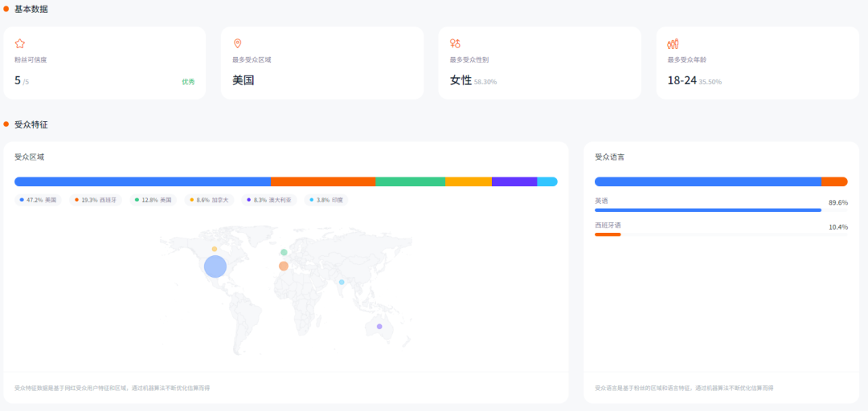Click the light blue bubble over India on the map
This screenshot has width=868, height=411.
click(342, 282)
